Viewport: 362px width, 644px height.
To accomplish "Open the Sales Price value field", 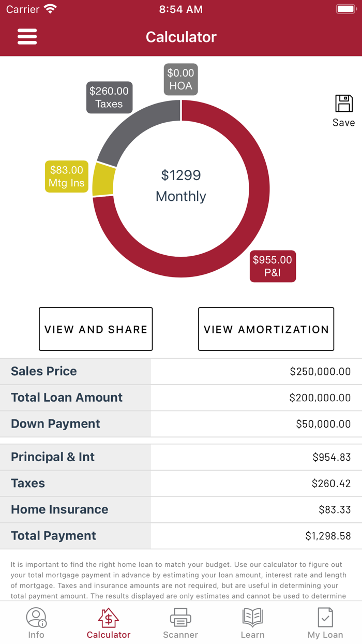I will click(x=257, y=371).
